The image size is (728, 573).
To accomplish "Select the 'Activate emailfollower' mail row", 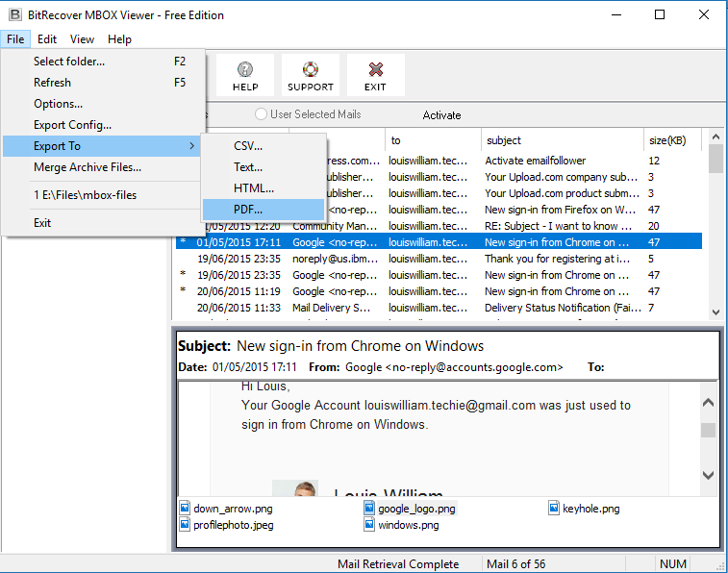I will pyautogui.click(x=515, y=161).
